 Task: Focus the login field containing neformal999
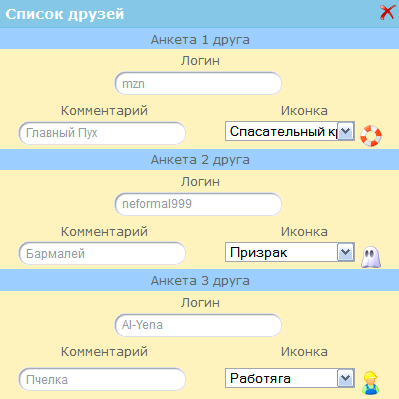(x=198, y=204)
